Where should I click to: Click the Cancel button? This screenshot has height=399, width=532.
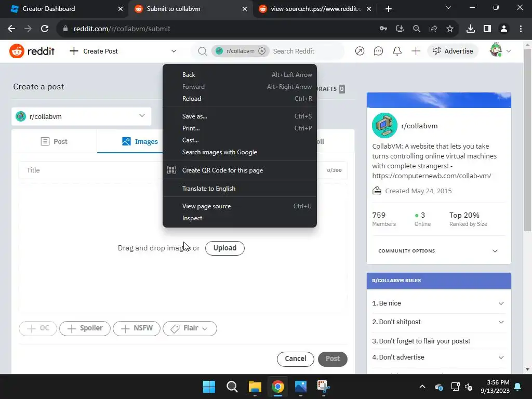click(295, 359)
